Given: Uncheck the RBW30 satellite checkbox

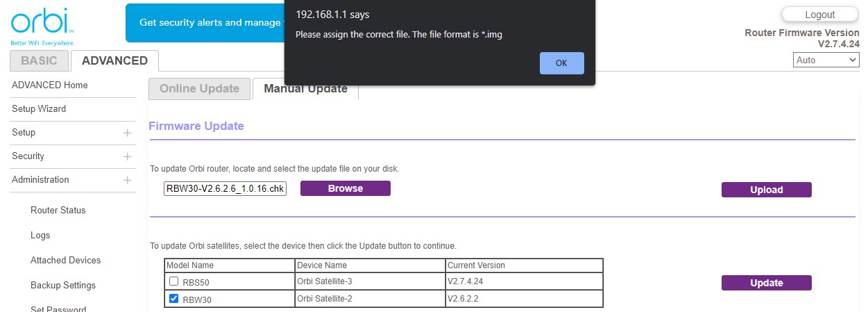Looking at the screenshot, I should 174,299.
